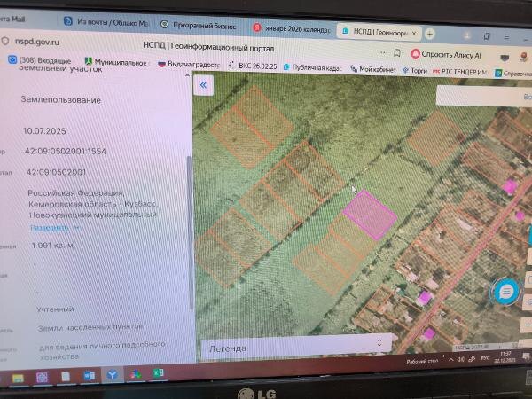Open Мой кабинет bookmark
The width and height of the screenshot is (532, 399).
(373, 69)
